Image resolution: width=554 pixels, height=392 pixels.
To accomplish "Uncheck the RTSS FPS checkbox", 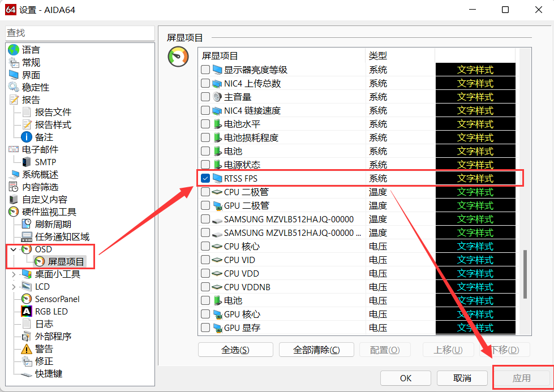I will tap(205, 178).
